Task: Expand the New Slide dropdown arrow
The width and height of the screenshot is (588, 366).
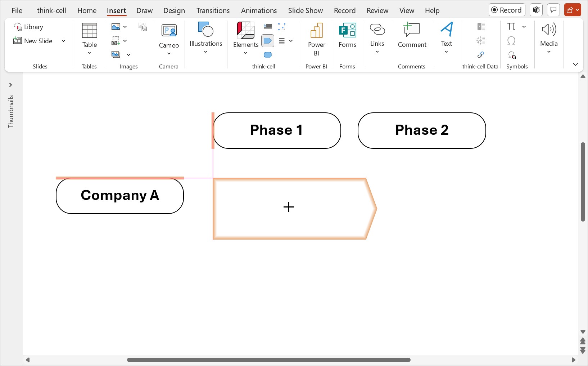Action: coord(63,41)
